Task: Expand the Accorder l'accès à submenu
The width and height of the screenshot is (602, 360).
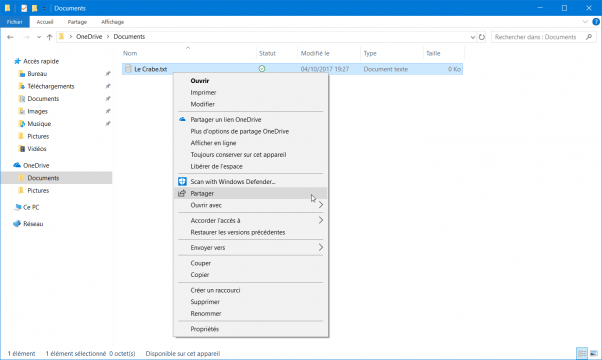Action: pyautogui.click(x=250, y=220)
